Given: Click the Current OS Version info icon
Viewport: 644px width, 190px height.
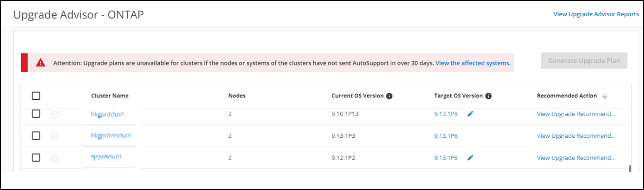Looking at the screenshot, I should (x=389, y=96).
